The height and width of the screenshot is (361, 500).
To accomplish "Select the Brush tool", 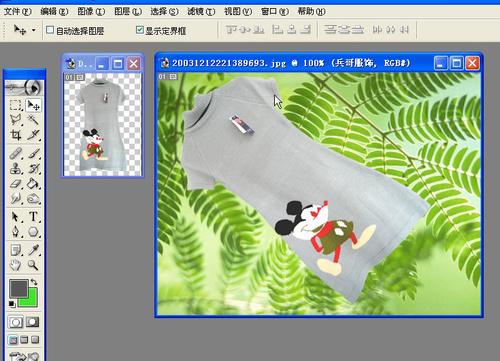I will [33, 153].
